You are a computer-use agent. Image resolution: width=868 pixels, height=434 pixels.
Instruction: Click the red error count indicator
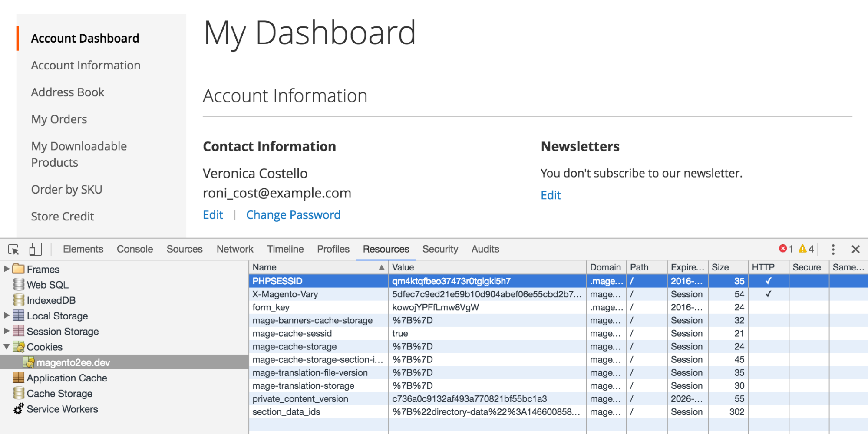785,249
